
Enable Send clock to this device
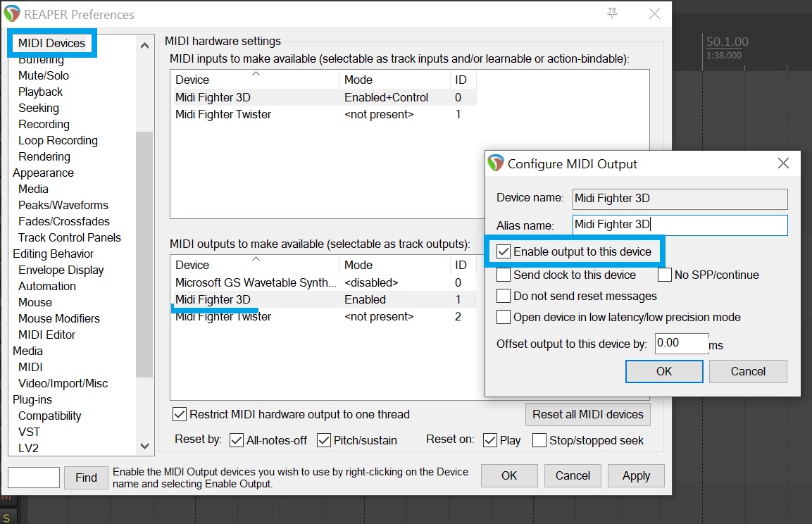(x=504, y=275)
